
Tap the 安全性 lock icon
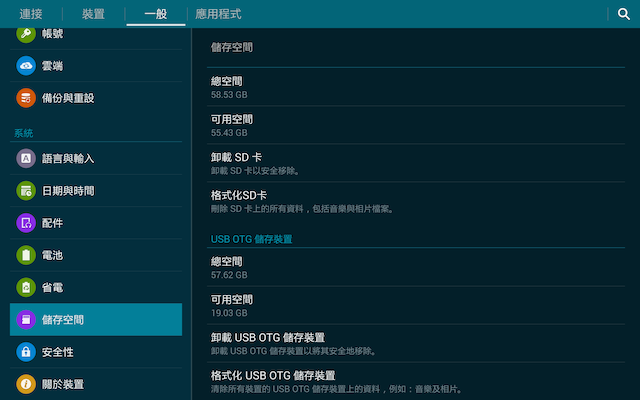26,352
